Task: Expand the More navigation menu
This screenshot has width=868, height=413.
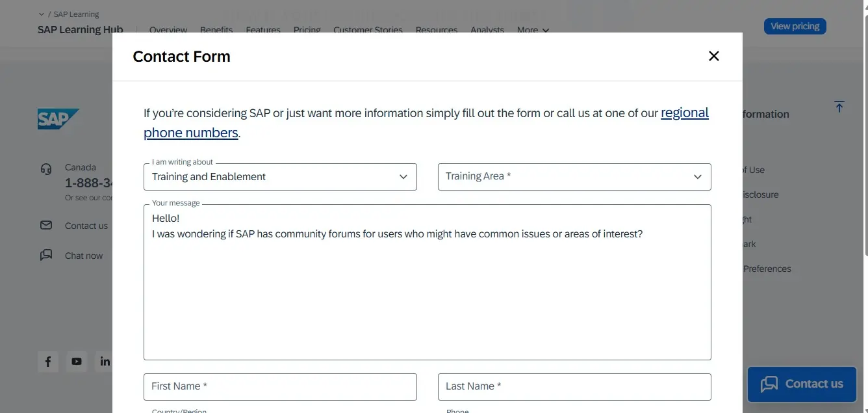Action: click(x=533, y=30)
